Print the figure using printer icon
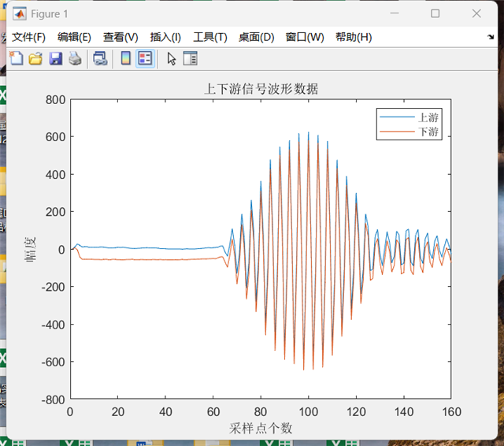The width and height of the screenshot is (504, 446). [76, 58]
